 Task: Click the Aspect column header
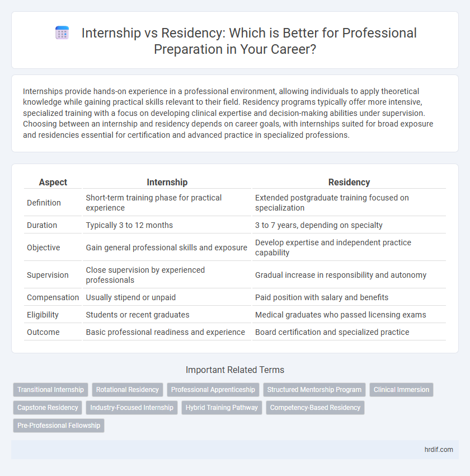(53, 182)
